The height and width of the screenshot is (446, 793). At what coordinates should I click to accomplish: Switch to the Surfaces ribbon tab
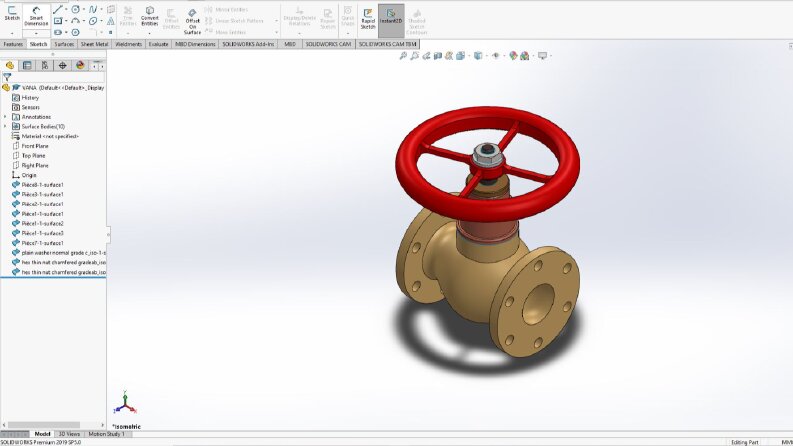[x=64, y=44]
